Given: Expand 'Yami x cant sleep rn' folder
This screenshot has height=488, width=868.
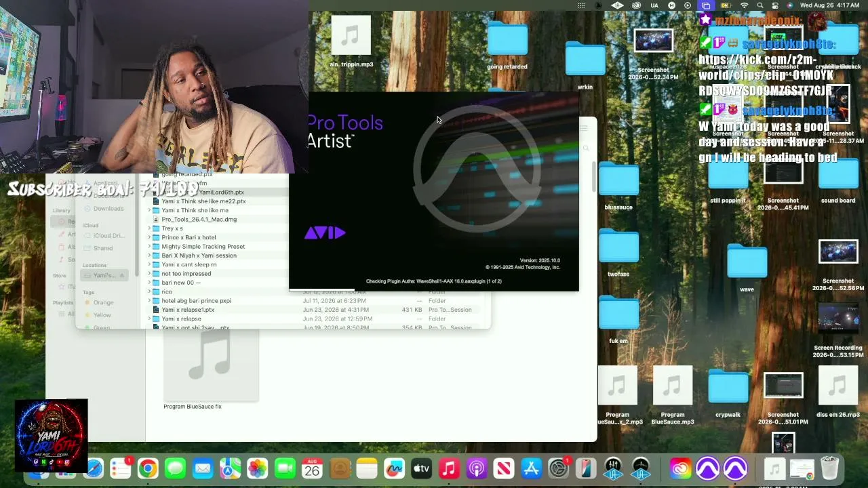Looking at the screenshot, I should tap(149, 264).
